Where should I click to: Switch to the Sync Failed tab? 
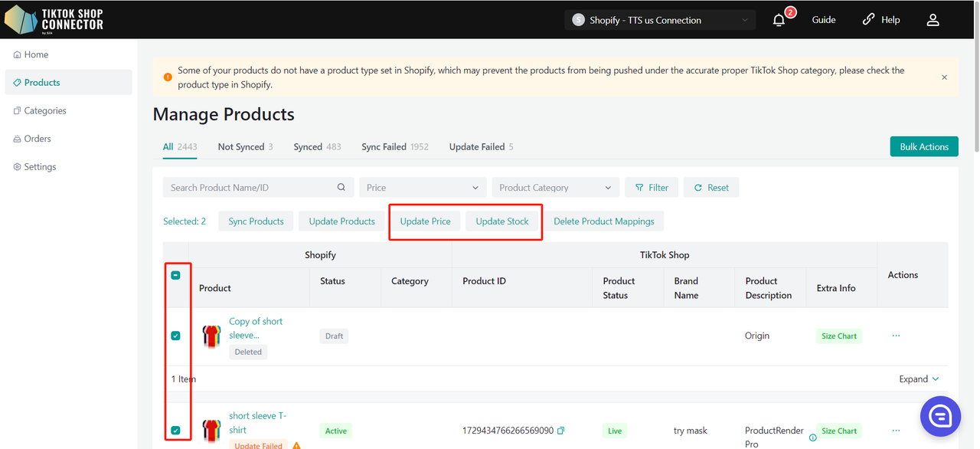(x=394, y=147)
